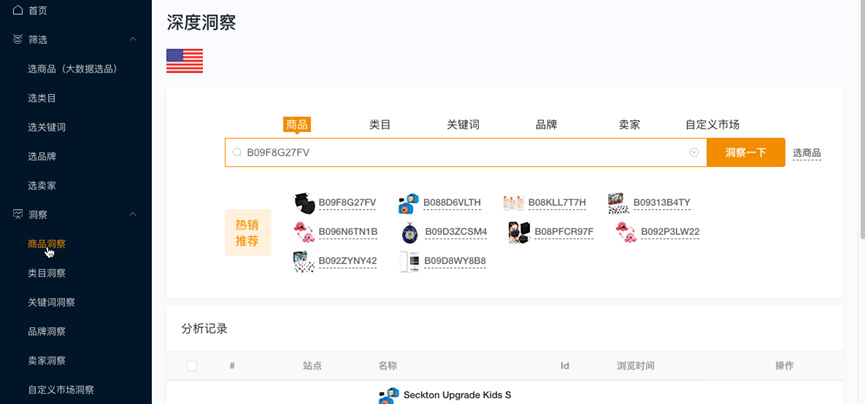Screen dimensions: 865x404
Task: Click the page vertical scrollbar
Action: tap(862, 119)
